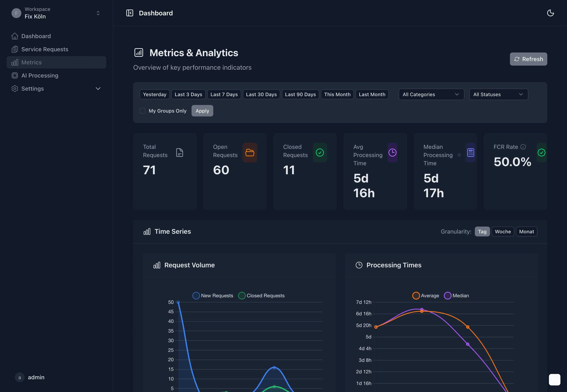This screenshot has width=567, height=392.
Task: Open Service Requests in sidebar
Action: click(x=45, y=49)
